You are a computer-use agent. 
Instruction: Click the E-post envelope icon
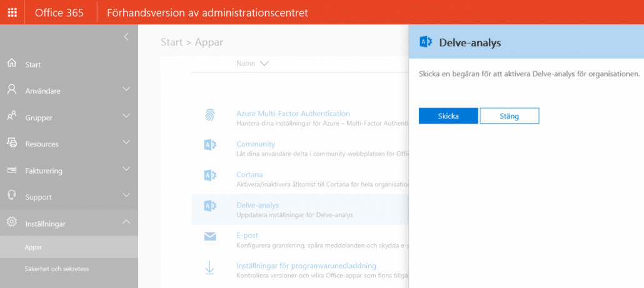(x=210, y=236)
